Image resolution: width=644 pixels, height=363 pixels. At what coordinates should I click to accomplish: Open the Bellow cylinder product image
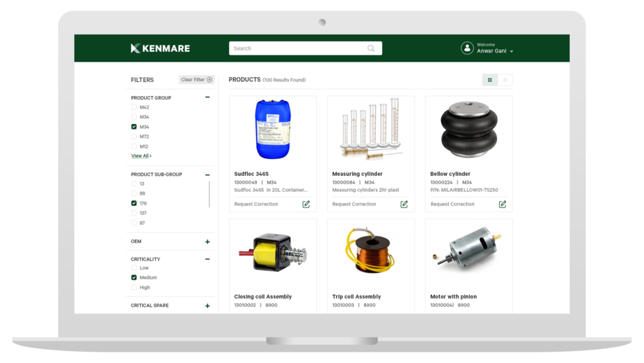(469, 130)
